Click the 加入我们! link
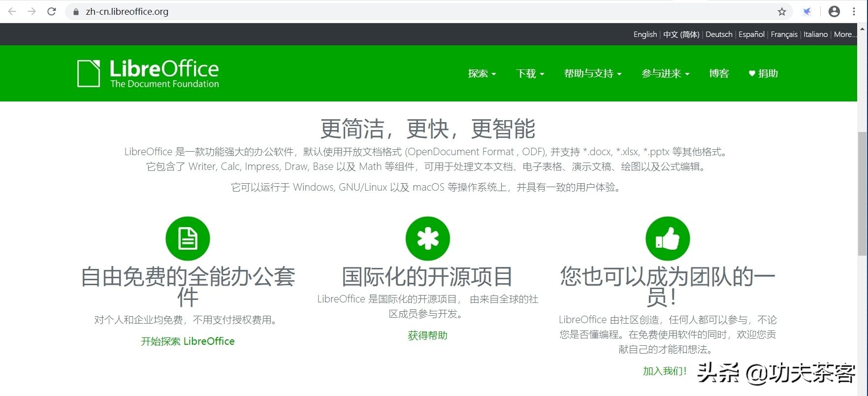Image resolution: width=868 pixels, height=396 pixels. [x=665, y=371]
